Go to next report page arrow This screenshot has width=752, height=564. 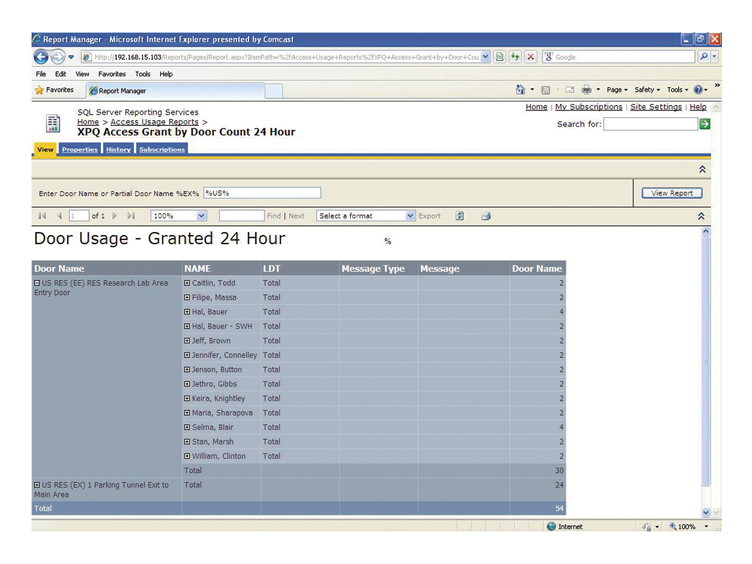tap(115, 216)
